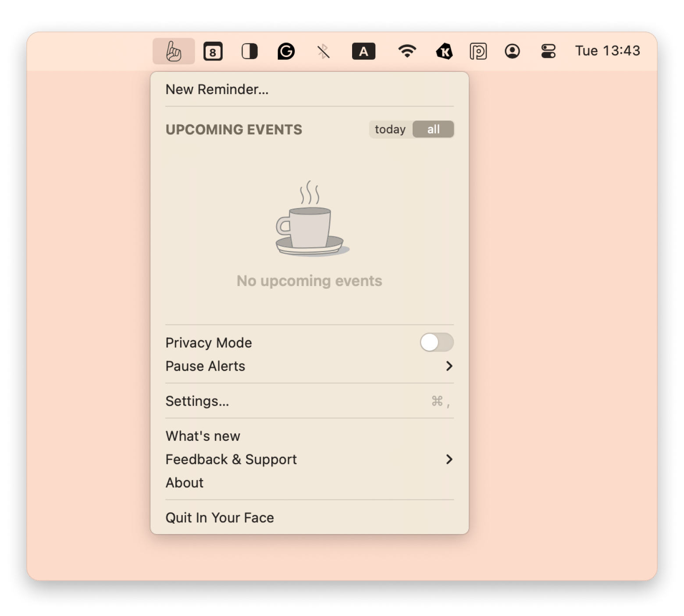Select the all events filter
The width and height of the screenshot is (684, 616).
(x=433, y=129)
